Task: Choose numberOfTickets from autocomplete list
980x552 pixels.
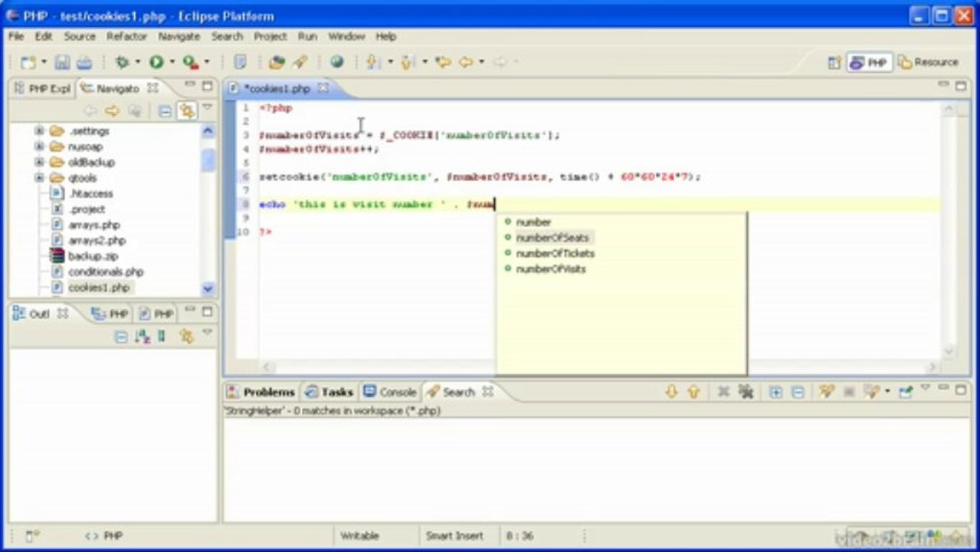Action: click(555, 253)
